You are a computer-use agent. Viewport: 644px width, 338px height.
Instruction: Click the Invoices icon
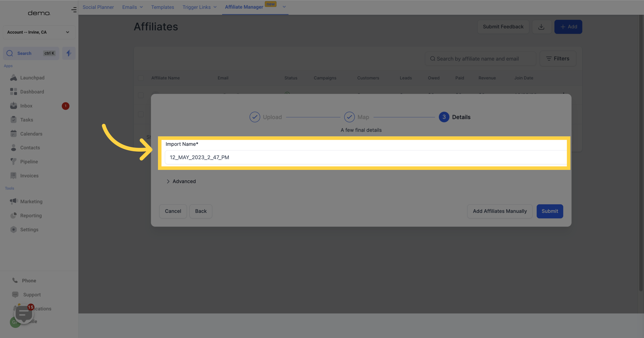pyautogui.click(x=14, y=176)
